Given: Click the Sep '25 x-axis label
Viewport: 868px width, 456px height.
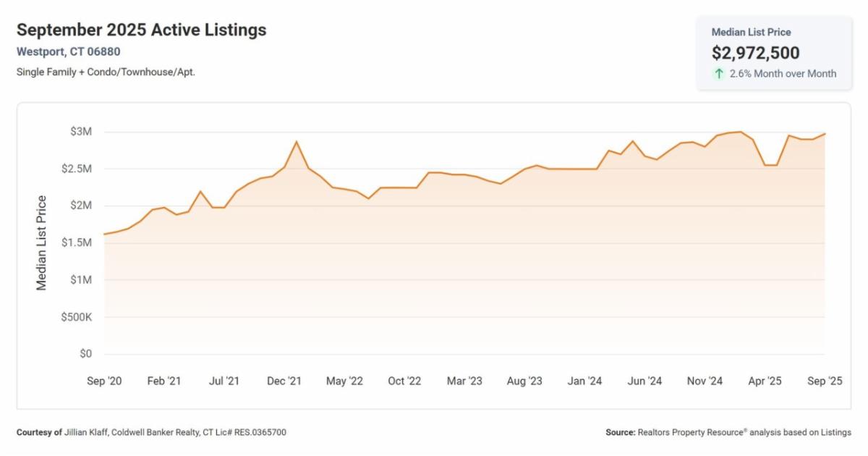Looking at the screenshot, I should coord(825,381).
